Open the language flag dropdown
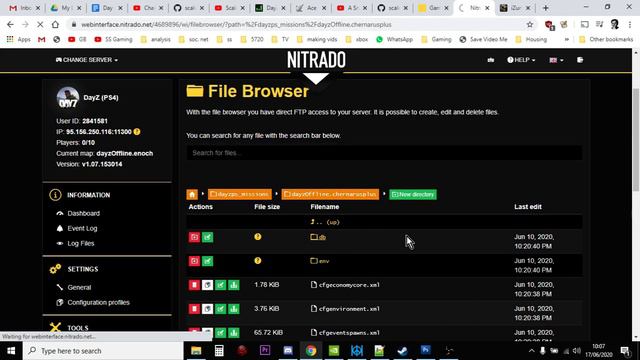 pos(556,60)
